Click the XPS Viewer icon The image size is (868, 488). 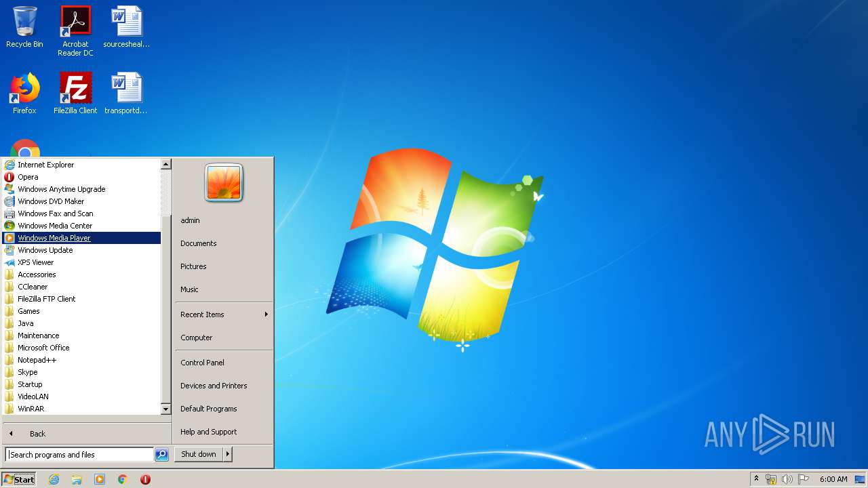click(x=9, y=262)
